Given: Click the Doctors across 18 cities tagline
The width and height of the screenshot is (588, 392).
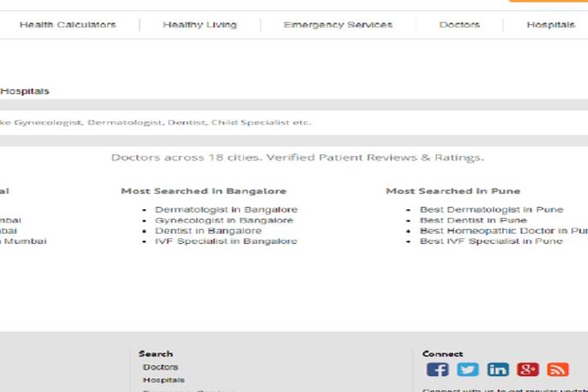Looking at the screenshot, I should point(298,158).
